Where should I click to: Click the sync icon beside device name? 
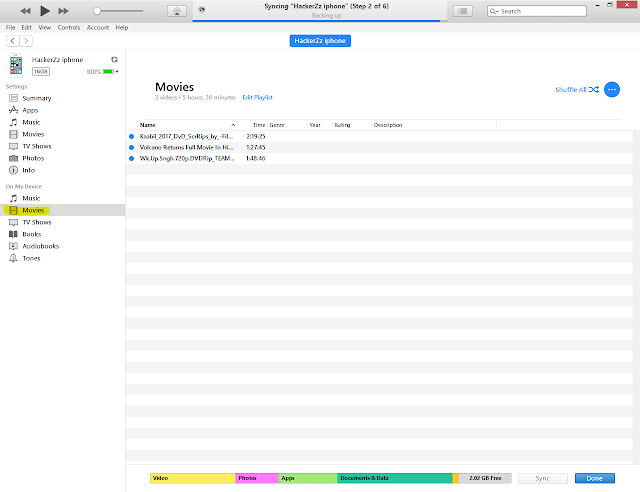click(x=114, y=60)
